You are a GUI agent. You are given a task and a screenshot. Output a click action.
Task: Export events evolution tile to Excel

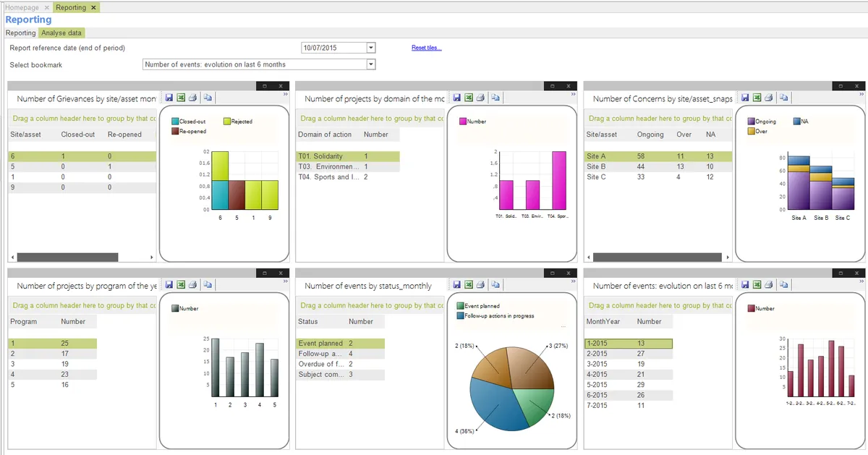(x=756, y=284)
